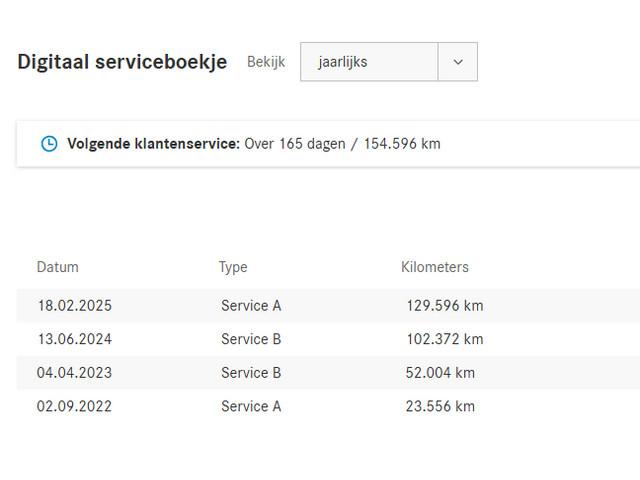Select the 102.372 km mileage value
This screenshot has width=640, height=480.
click(x=445, y=339)
